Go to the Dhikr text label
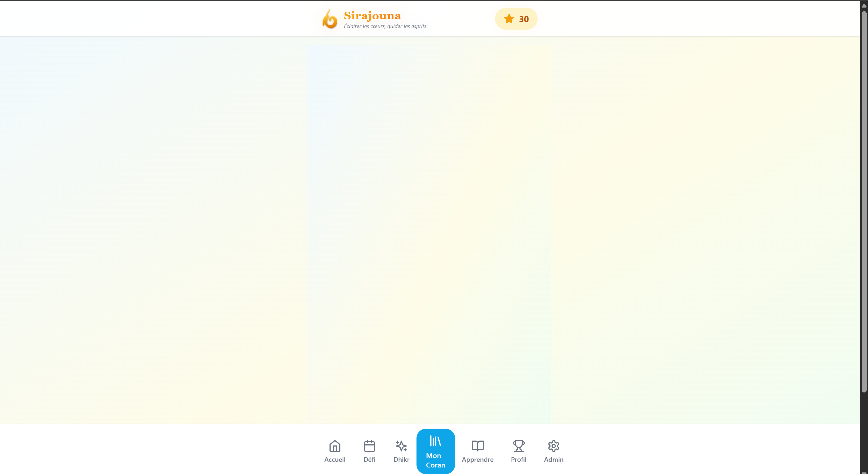This screenshot has width=868, height=474. tap(401, 460)
